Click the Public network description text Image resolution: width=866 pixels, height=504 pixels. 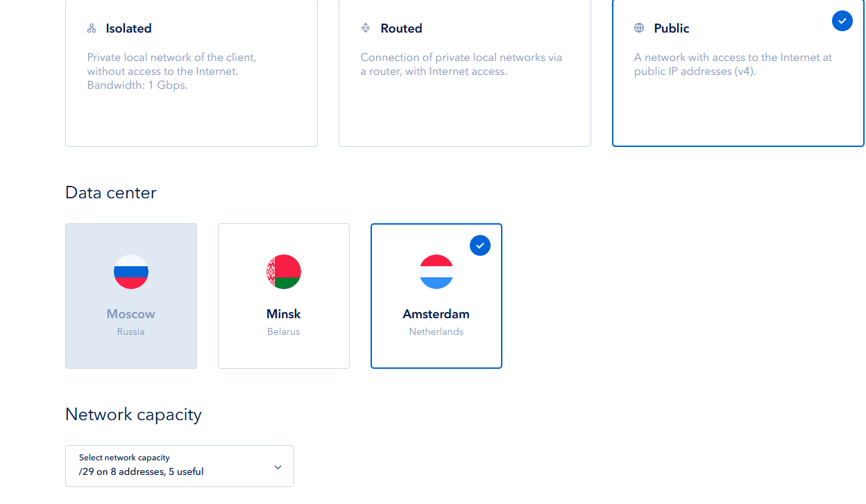pyautogui.click(x=733, y=64)
